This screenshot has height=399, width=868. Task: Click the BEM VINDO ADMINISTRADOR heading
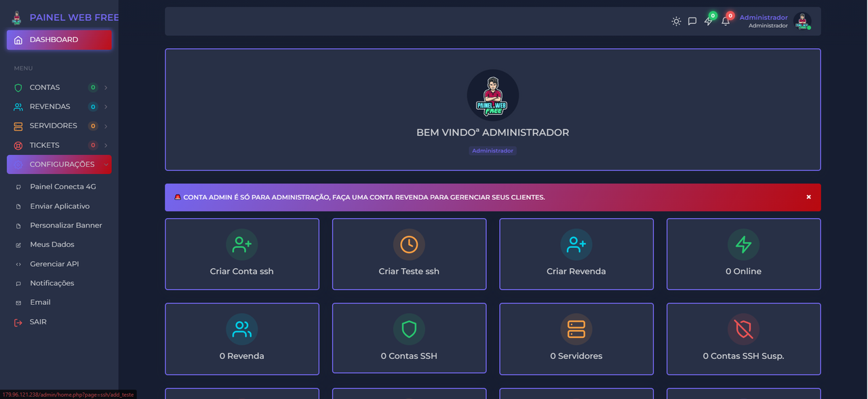493,133
